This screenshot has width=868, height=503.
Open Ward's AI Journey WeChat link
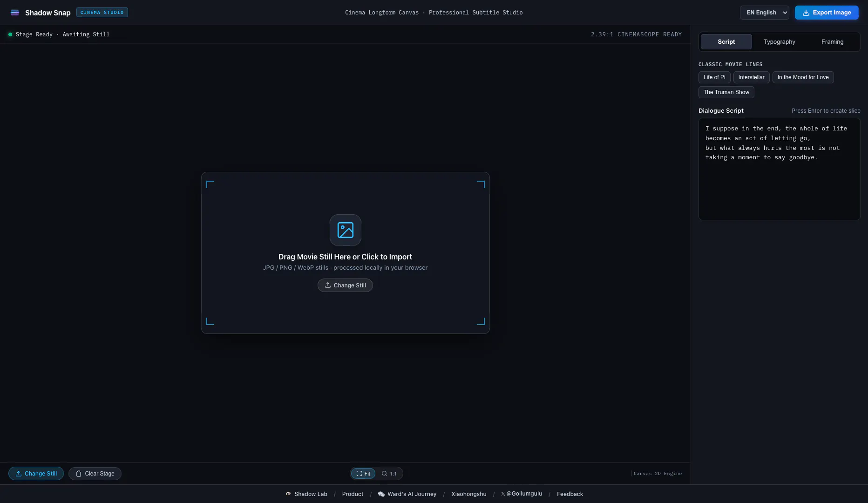[x=407, y=494]
